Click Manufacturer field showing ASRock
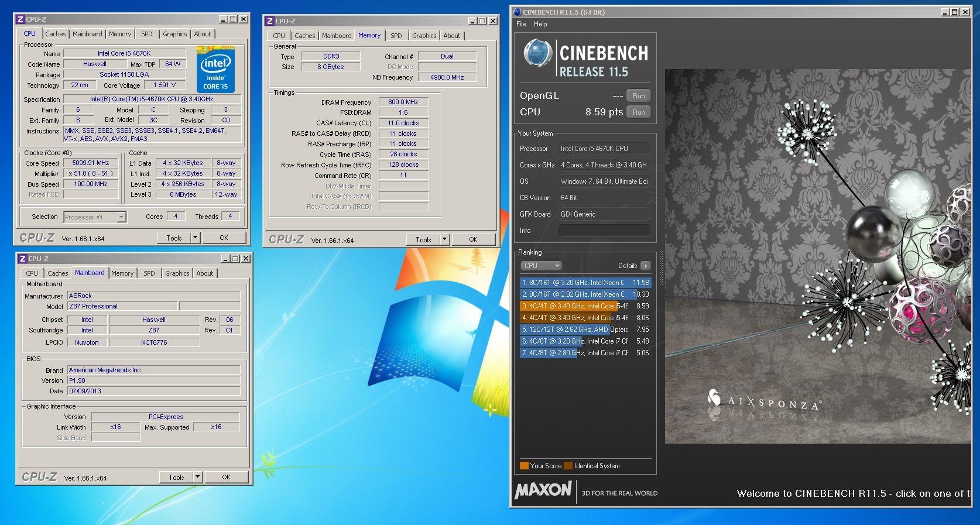This screenshot has height=525, width=980. pyautogui.click(x=154, y=296)
